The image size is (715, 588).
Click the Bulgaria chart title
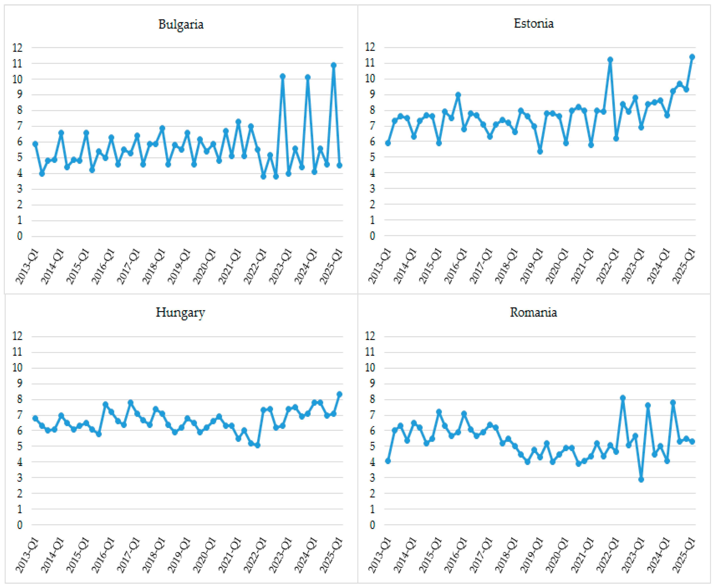coord(181,24)
